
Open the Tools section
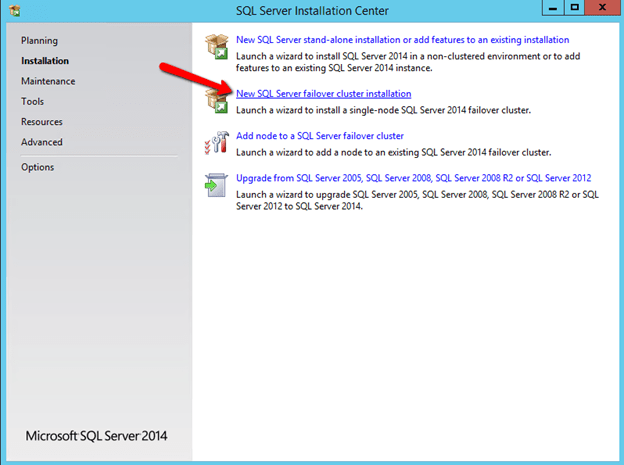(x=32, y=101)
